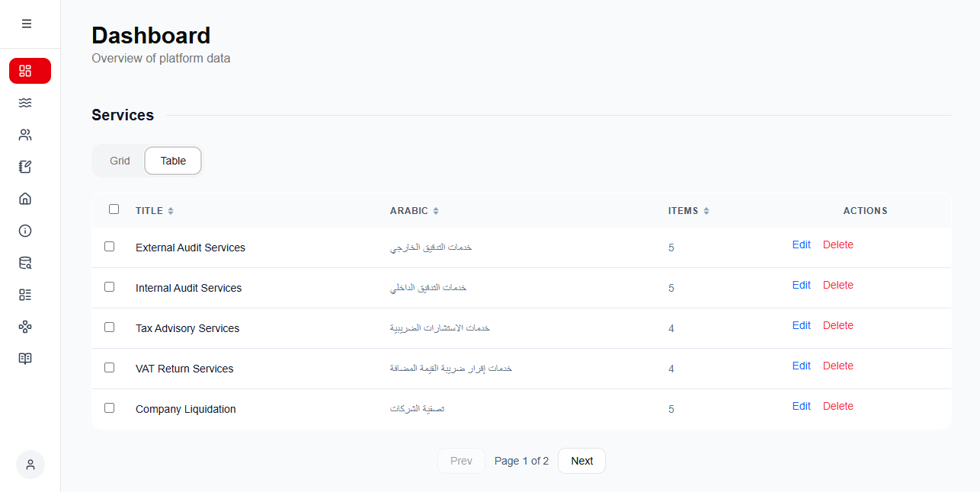
Task: Open the info circle sidebar icon
Action: (x=25, y=231)
